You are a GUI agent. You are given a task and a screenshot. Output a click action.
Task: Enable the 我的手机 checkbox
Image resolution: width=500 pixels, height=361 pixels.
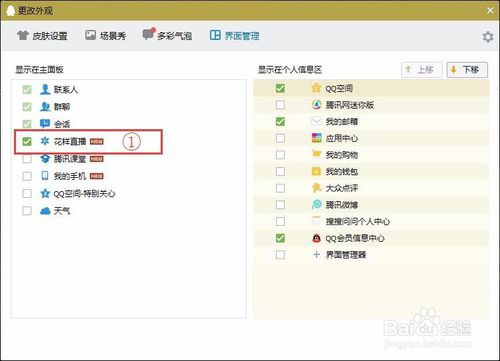click(27, 176)
